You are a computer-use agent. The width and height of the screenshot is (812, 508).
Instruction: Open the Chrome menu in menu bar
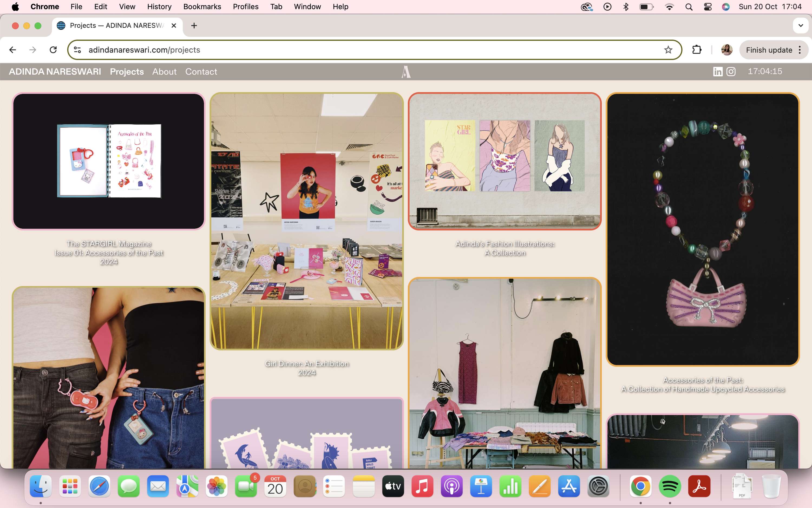(45, 7)
